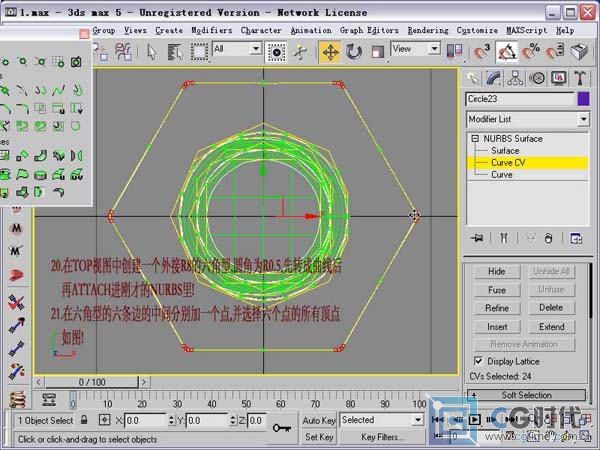Screen dimensions: 600x450
Task: Click Create Curve Point in NURBS toolbox
Action: (x=22, y=61)
